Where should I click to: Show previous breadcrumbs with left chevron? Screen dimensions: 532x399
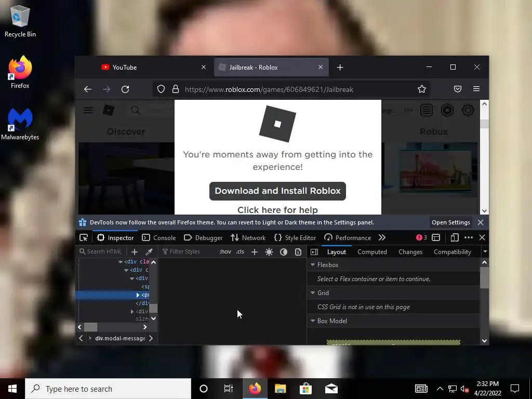tap(81, 338)
